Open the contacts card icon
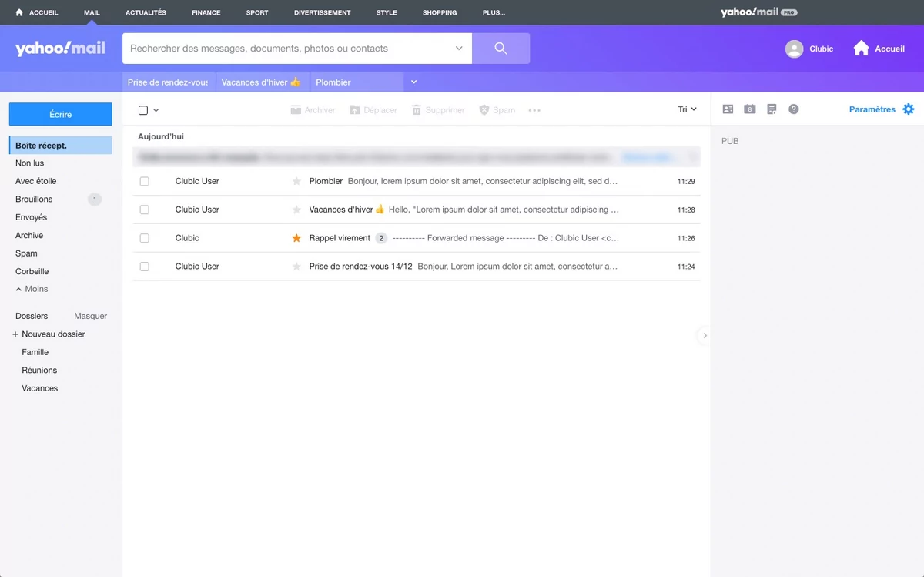The width and height of the screenshot is (924, 577). coord(728,109)
